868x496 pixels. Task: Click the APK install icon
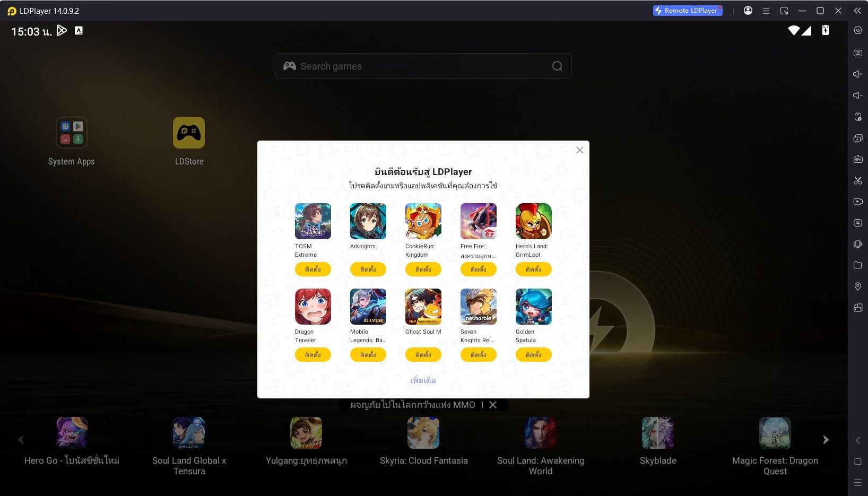pyautogui.click(x=857, y=159)
